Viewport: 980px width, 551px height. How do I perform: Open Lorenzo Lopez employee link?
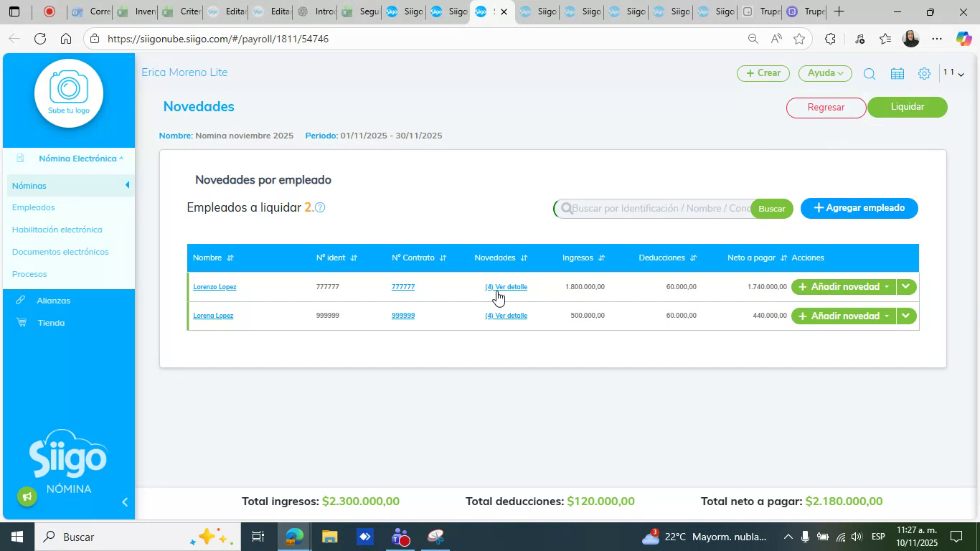click(x=215, y=287)
